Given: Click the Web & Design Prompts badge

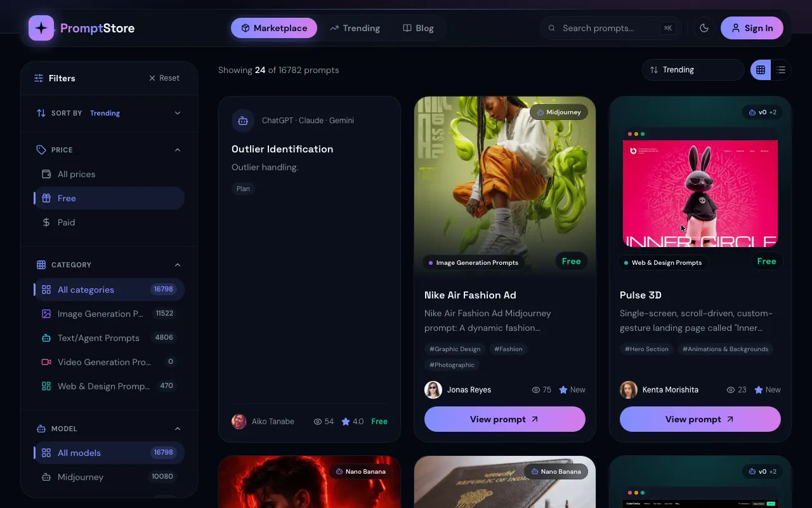Looking at the screenshot, I should point(663,263).
